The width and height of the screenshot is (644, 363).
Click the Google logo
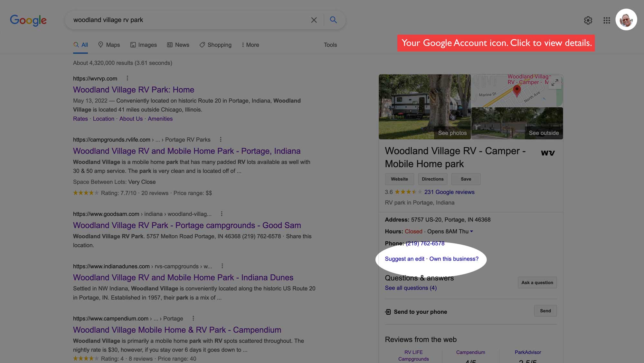pyautogui.click(x=28, y=20)
